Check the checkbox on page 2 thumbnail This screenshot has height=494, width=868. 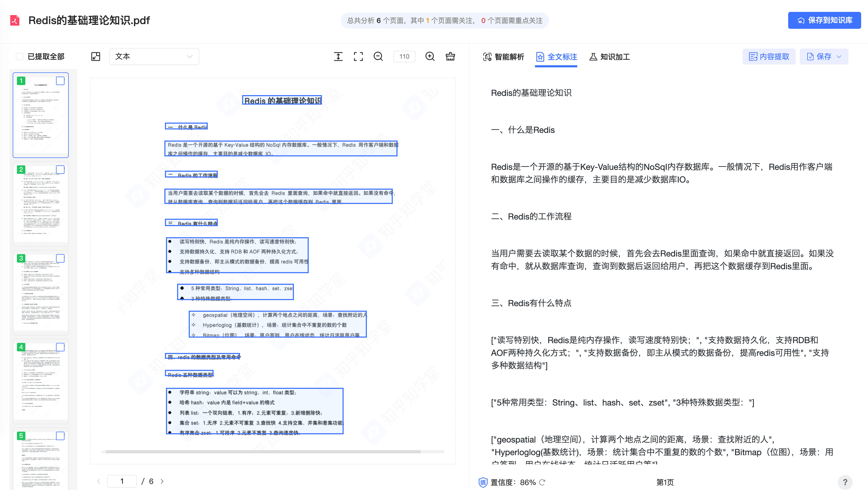[x=60, y=169]
